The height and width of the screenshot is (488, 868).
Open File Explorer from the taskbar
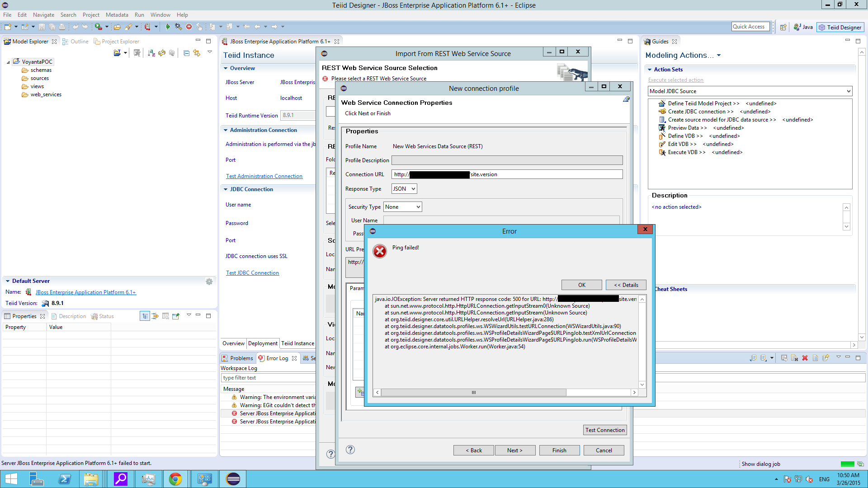(91, 479)
